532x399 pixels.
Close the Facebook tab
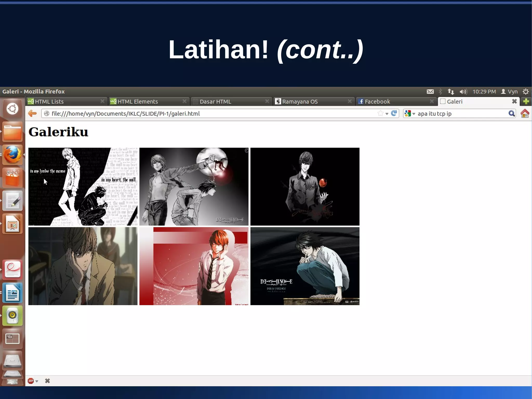pyautogui.click(x=432, y=101)
